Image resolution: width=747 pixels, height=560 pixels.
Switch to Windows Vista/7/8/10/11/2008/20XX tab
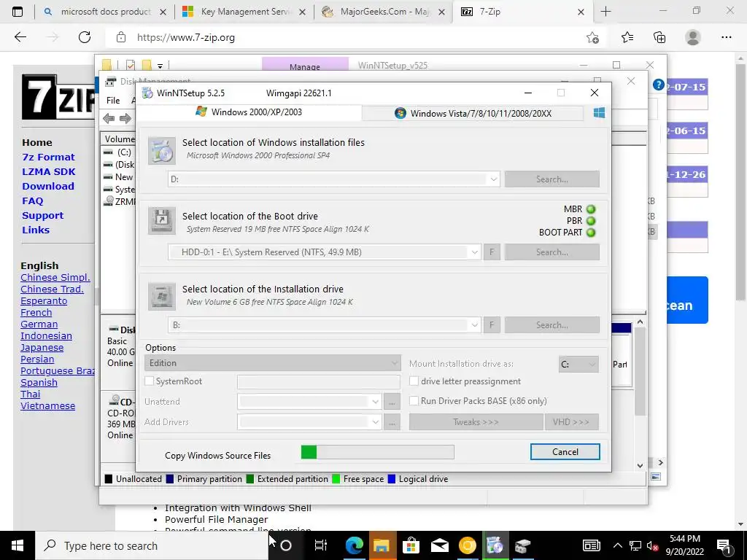473,113
